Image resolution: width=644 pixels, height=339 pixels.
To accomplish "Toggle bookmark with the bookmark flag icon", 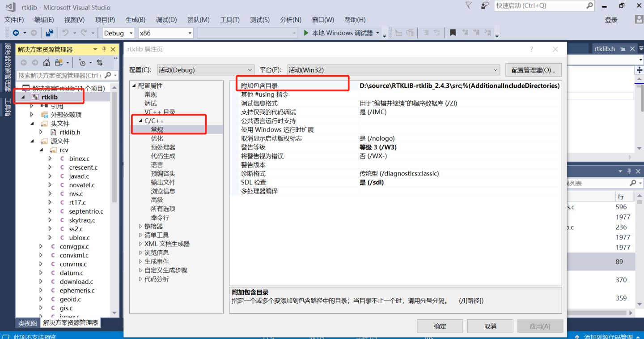I will click(x=453, y=33).
